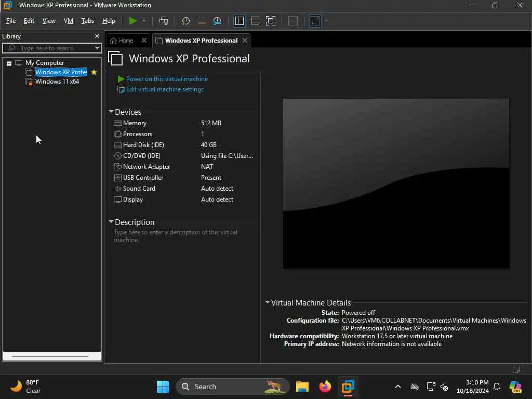Click the stretch guest display toolbar icon
The height and width of the screenshot is (399, 532).
point(315,21)
